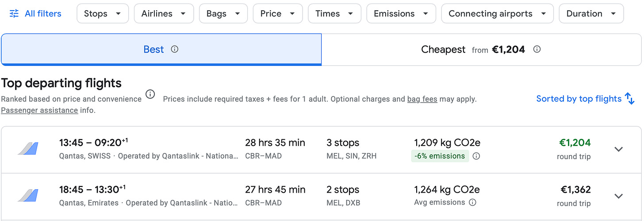Expand the 18:45 Qantas Emirates flight details
Viewport: 644px width, 221px height.
pyautogui.click(x=618, y=196)
